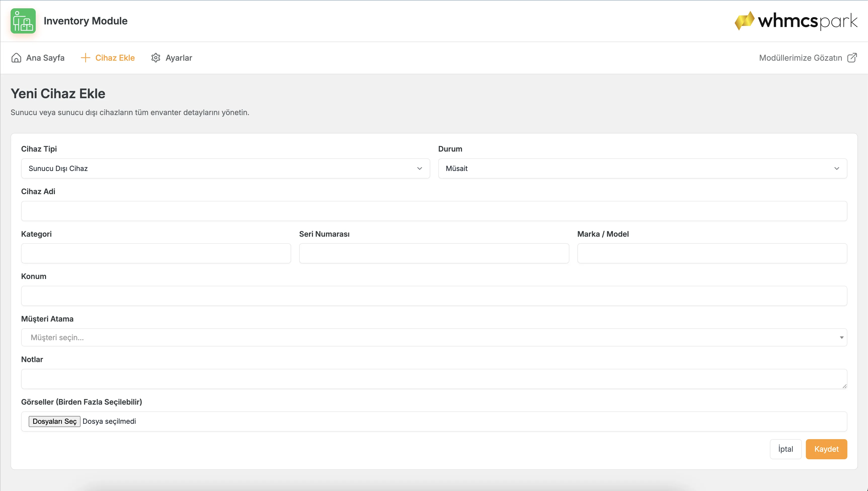Follow the Modüllerimize Gözatın link
Viewport: 868px width, 491px height.
coord(808,58)
